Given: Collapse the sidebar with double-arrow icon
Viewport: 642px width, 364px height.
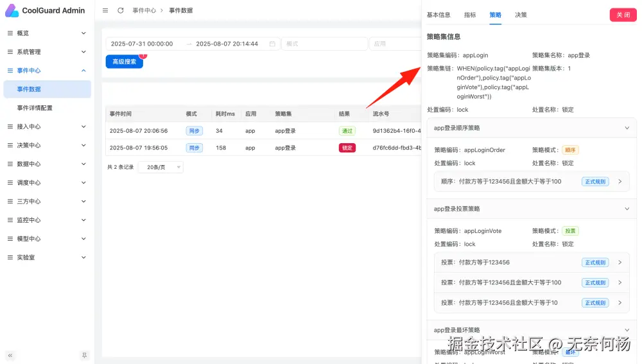Looking at the screenshot, I should [10, 356].
